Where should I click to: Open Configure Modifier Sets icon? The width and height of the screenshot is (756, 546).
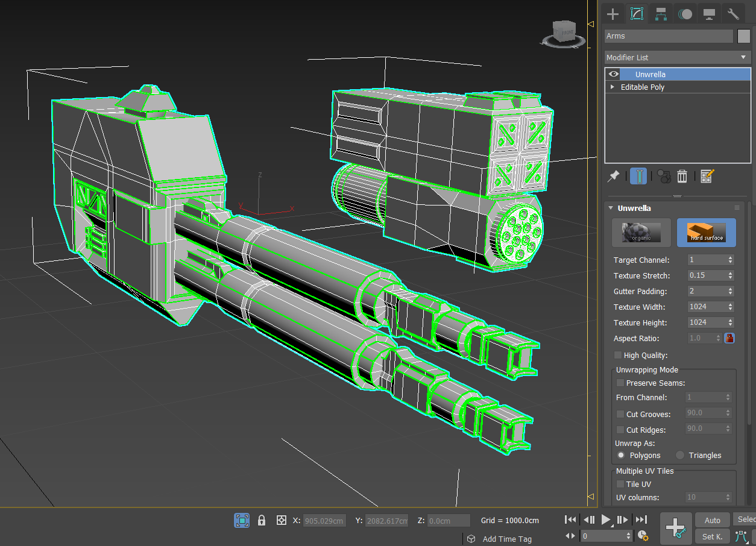pos(707,176)
